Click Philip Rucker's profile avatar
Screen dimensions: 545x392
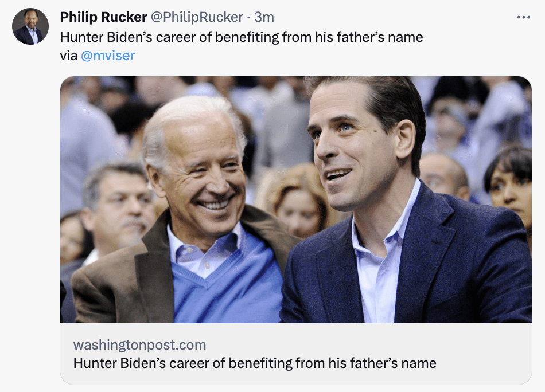pos(30,26)
